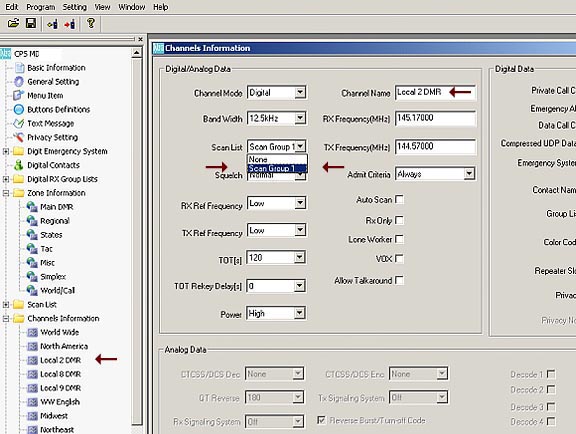This screenshot has width=576, height=434.
Task: Open the TX Ref Frequency dropdown
Action: click(x=300, y=230)
